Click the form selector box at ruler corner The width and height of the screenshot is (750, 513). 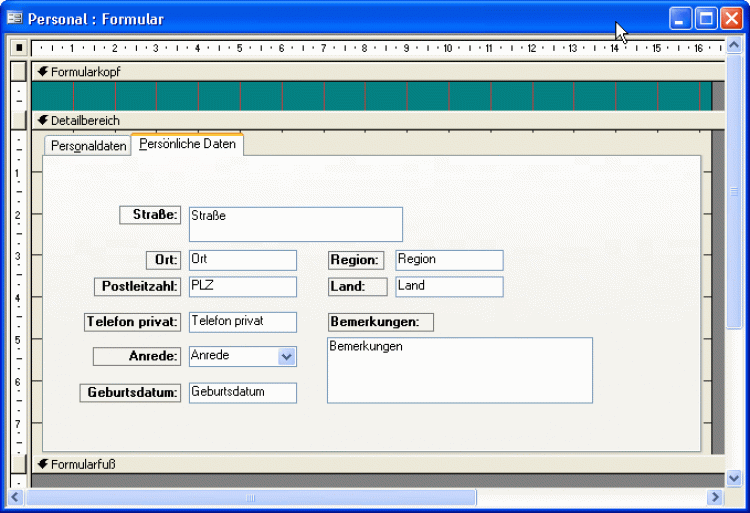(18, 48)
